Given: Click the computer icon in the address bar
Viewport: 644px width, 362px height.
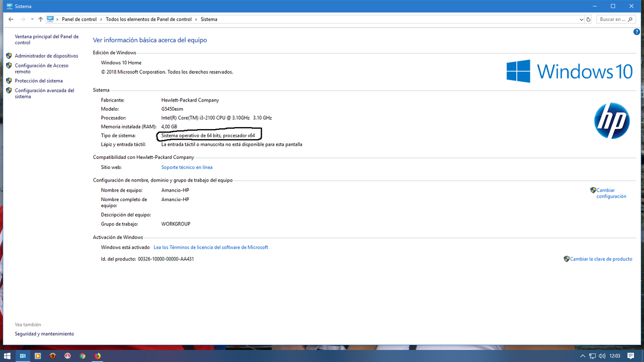Looking at the screenshot, I should [x=50, y=19].
